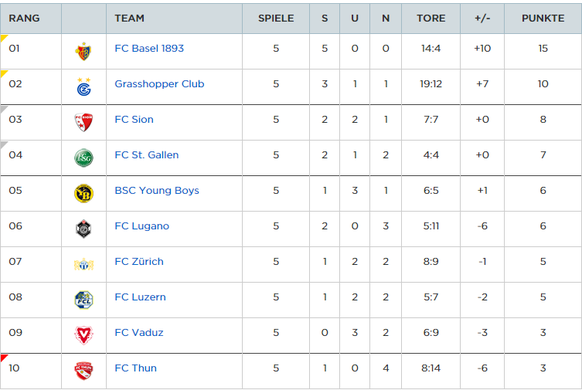The width and height of the screenshot is (582, 390).
Task: Open the BSC Young Boys link
Action: click(157, 190)
